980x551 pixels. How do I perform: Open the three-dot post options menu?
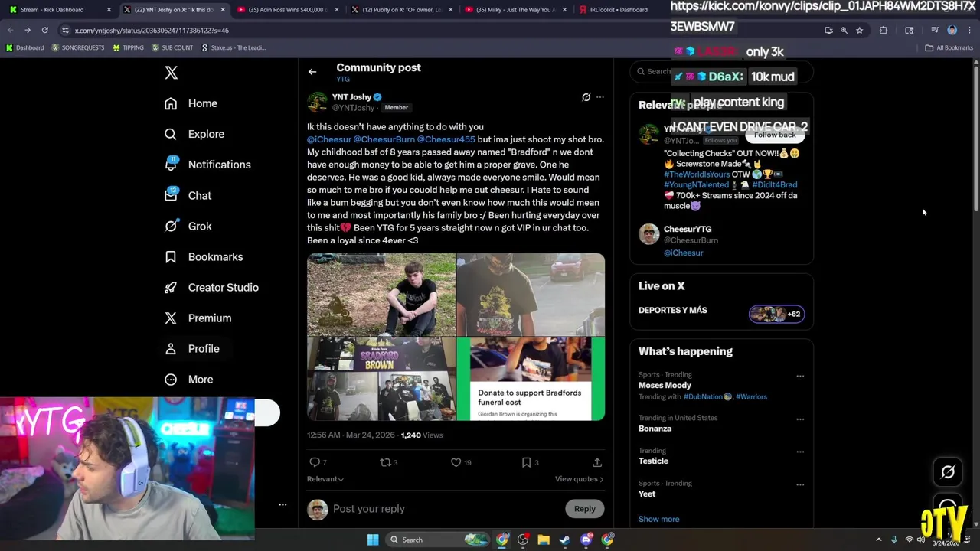click(600, 97)
